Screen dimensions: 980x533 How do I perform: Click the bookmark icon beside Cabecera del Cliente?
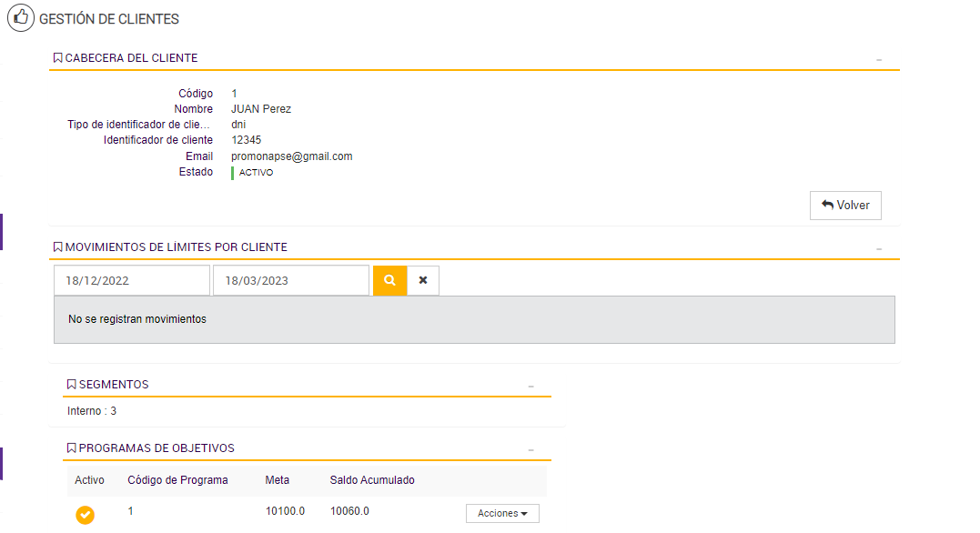(x=58, y=58)
